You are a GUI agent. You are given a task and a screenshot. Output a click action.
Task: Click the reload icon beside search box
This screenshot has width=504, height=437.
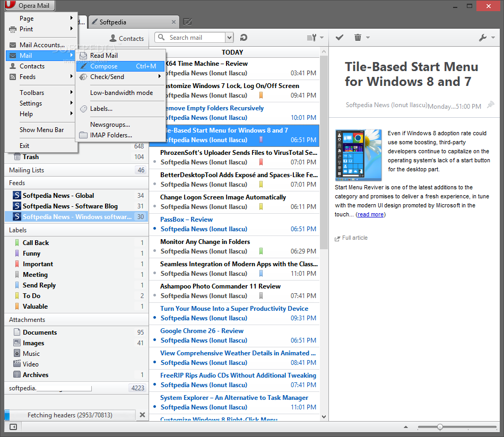pyautogui.click(x=244, y=38)
